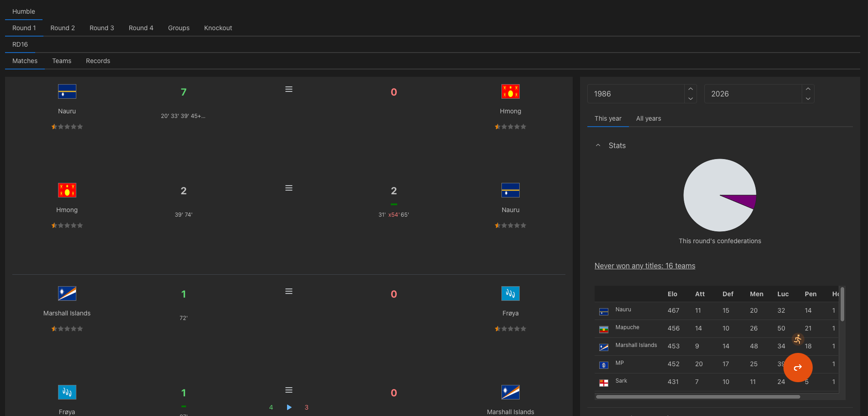The height and width of the screenshot is (416, 868).
Task: Click Hmong flag in second match home side
Action: (x=67, y=190)
